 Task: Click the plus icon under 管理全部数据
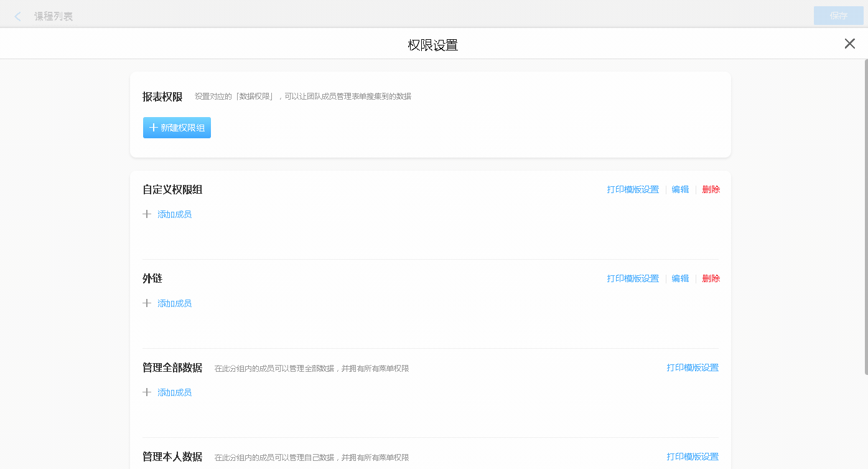point(147,392)
